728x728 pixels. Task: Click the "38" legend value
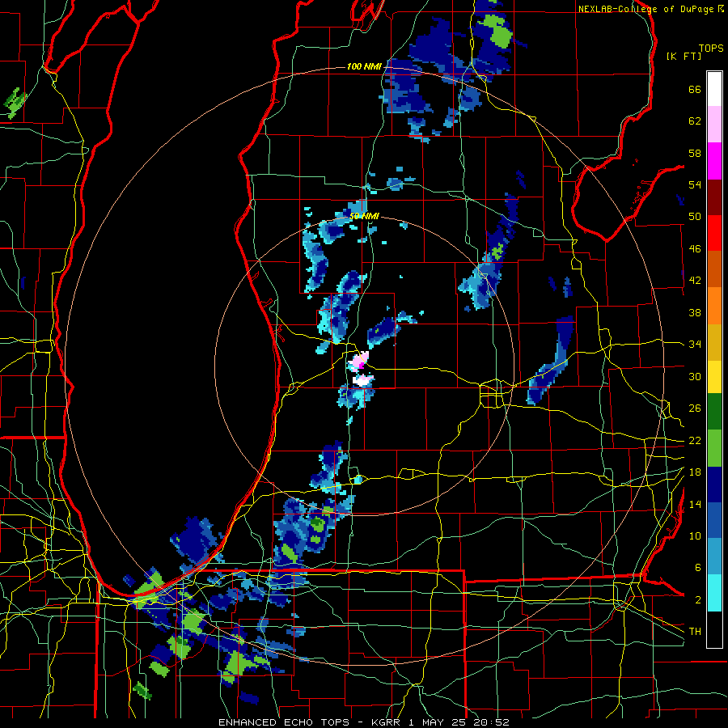point(695,312)
